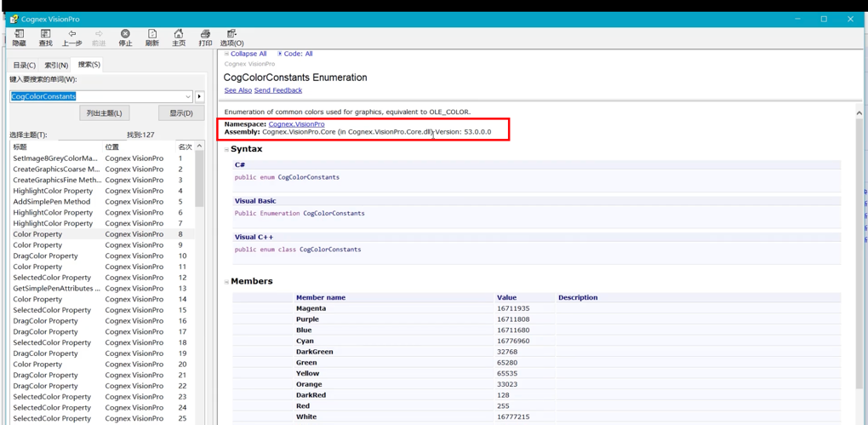Click Purple member name cell
This screenshot has height=425, width=868.
coord(394,319)
